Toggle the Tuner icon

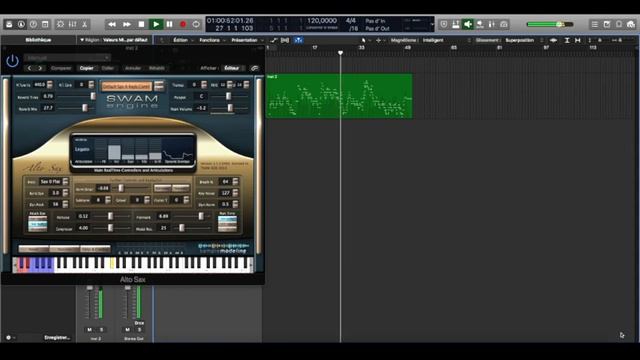[x=456, y=24]
